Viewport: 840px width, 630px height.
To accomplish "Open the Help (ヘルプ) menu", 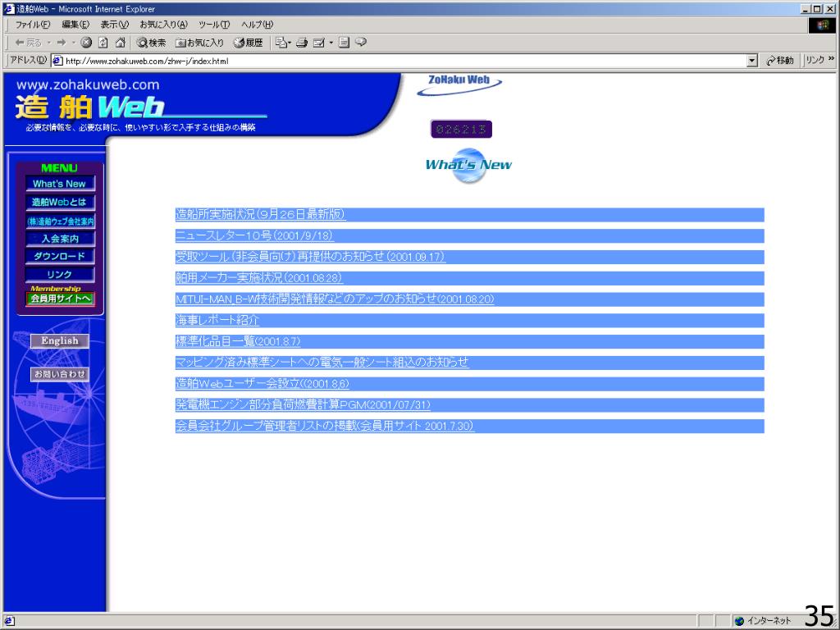I will [257, 25].
